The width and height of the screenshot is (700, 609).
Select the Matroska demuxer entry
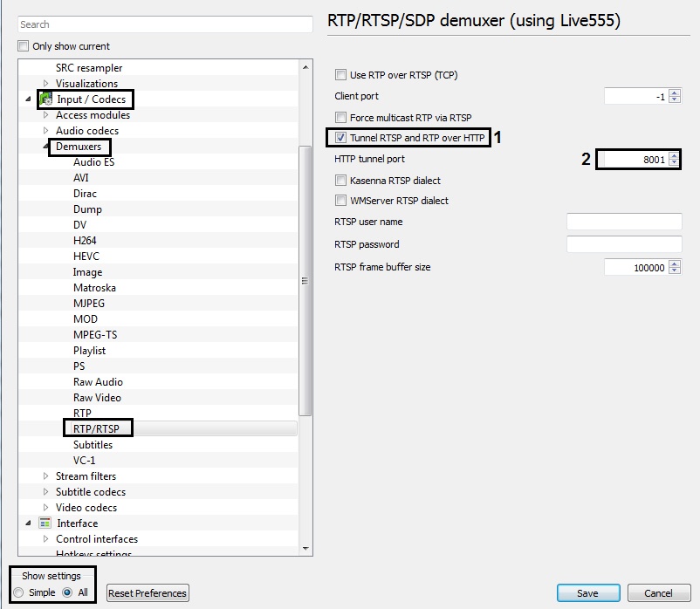coord(94,288)
